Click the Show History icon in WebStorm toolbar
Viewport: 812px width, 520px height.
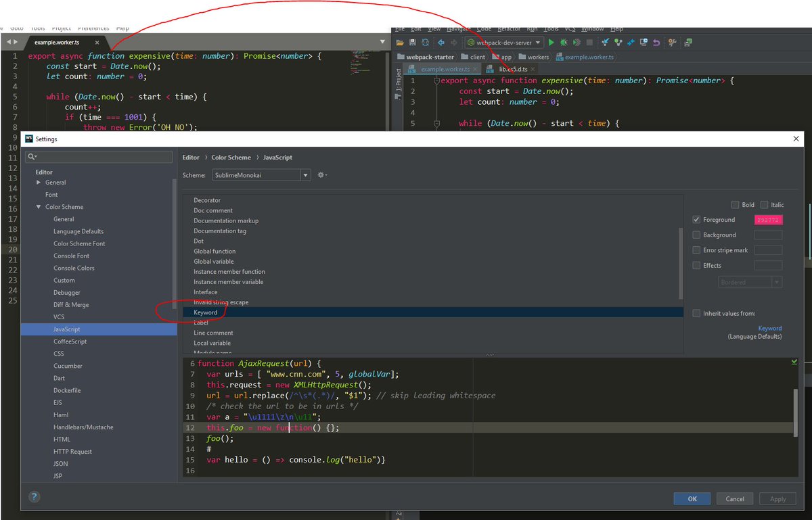pyautogui.click(x=644, y=43)
